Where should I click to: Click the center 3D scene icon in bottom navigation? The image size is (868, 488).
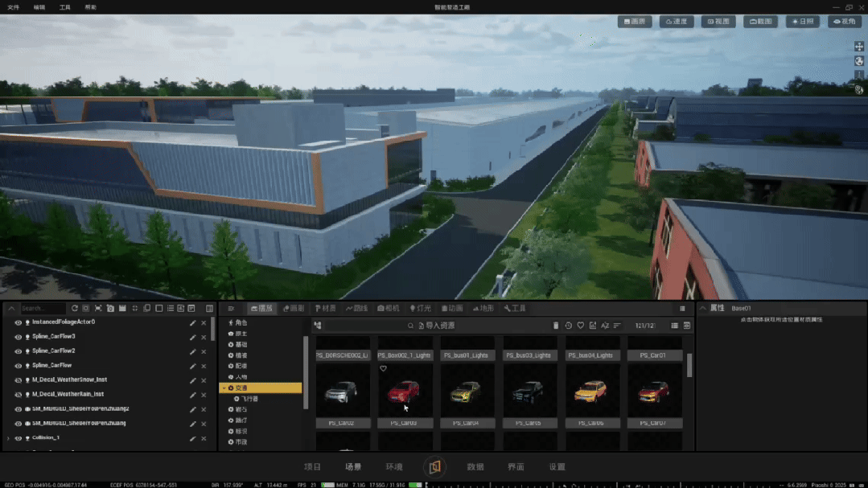[x=434, y=467]
